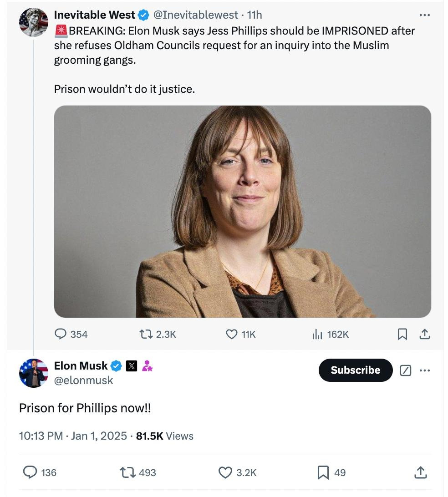The width and height of the screenshot is (448, 497).
Task: Reply to Inevitable West's post
Action: pos(61,335)
